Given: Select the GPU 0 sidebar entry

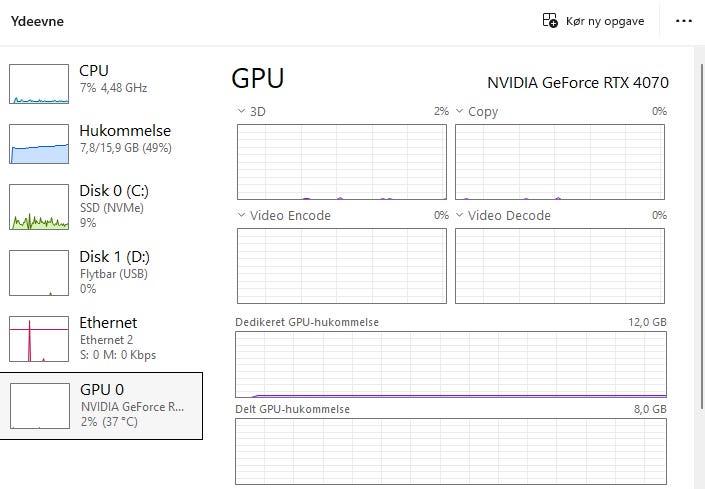Looking at the screenshot, I should tap(101, 405).
